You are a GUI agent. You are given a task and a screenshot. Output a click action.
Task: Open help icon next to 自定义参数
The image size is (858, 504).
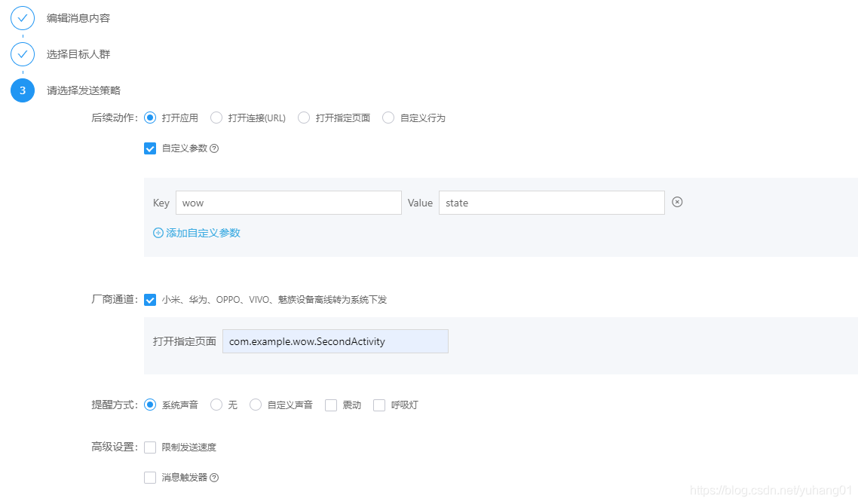(x=214, y=148)
